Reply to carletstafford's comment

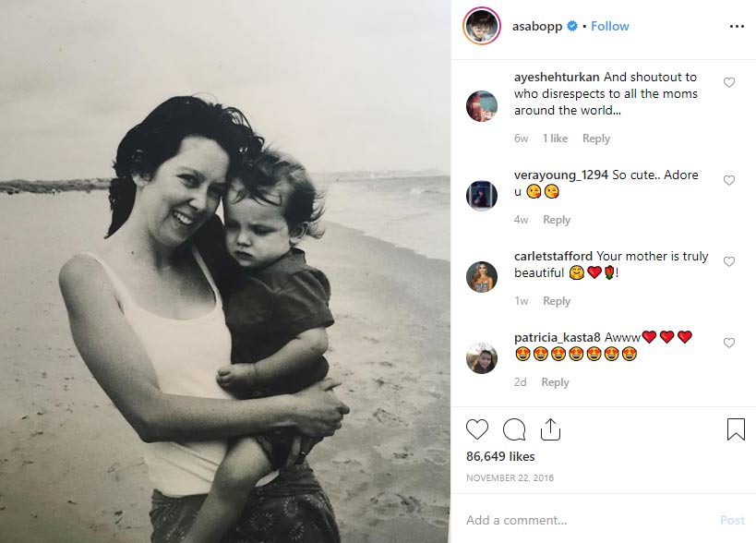[557, 301]
